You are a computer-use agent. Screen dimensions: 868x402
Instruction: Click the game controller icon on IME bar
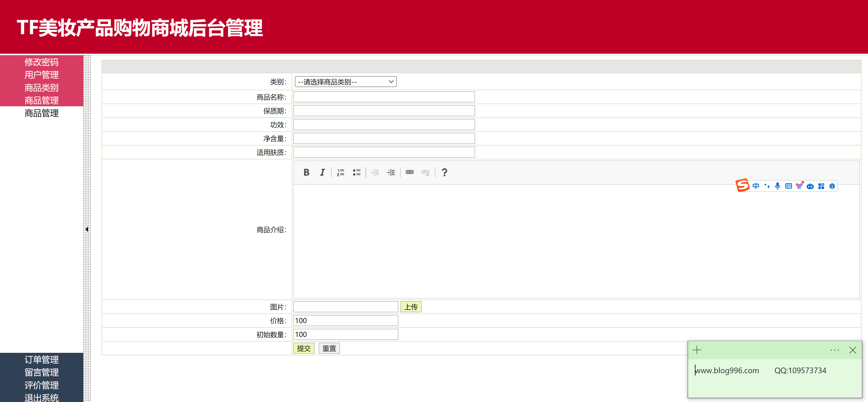coord(810,186)
